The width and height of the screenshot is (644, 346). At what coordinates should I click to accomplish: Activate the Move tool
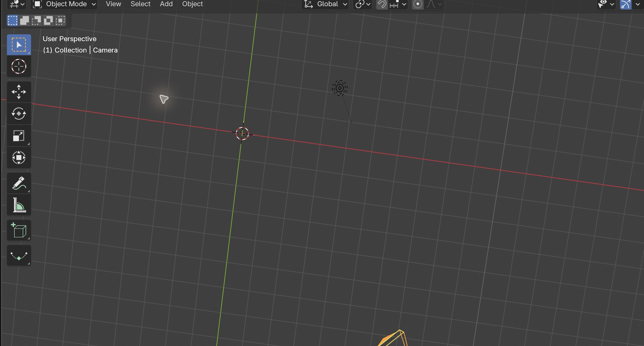coord(19,92)
